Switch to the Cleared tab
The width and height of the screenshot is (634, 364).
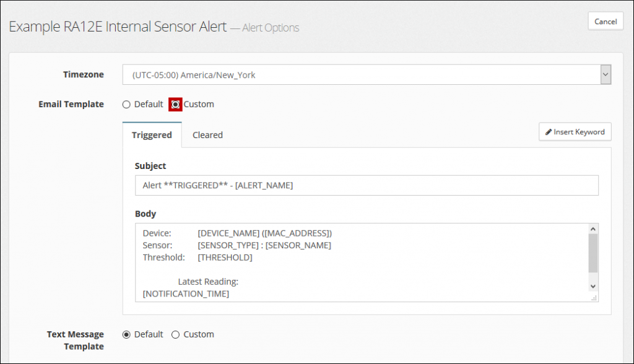[x=207, y=134]
